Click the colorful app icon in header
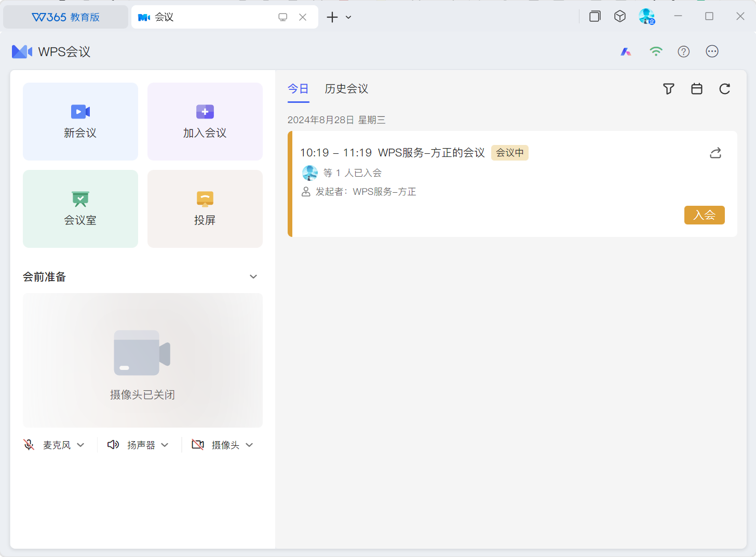Screen dimensions: 756x557 pos(626,51)
